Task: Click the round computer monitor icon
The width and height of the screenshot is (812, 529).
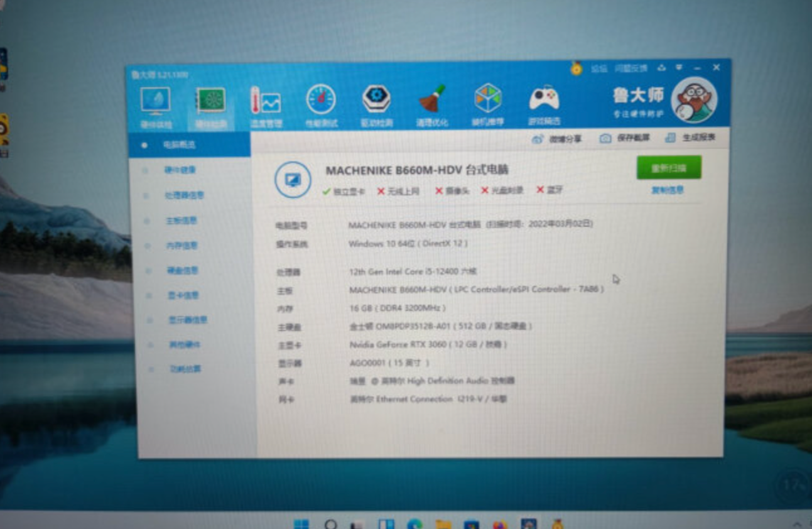Action: pos(293,179)
